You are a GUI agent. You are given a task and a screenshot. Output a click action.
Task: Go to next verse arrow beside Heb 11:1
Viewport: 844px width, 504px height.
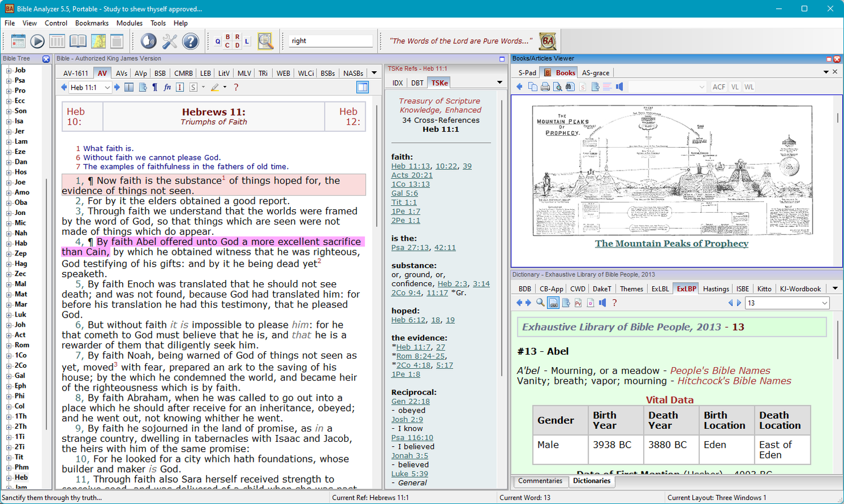[117, 87]
